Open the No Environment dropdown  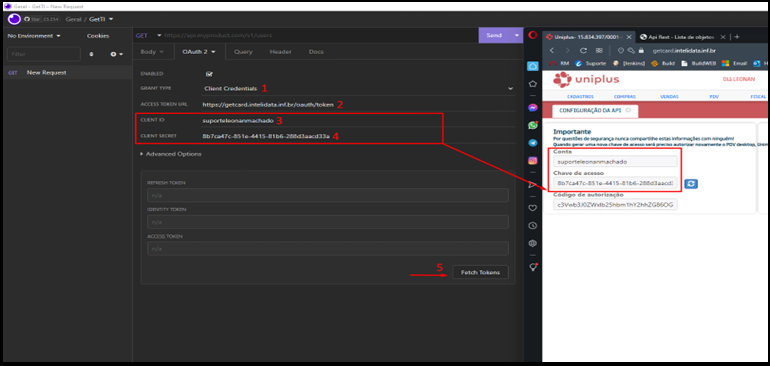point(34,36)
